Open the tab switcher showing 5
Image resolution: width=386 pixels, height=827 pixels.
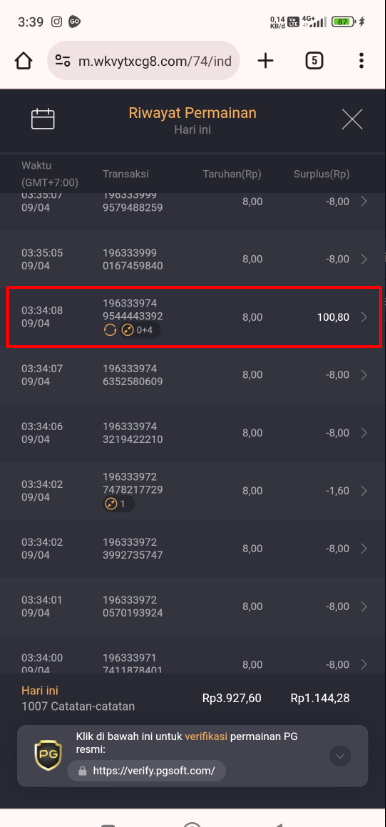[x=314, y=61]
